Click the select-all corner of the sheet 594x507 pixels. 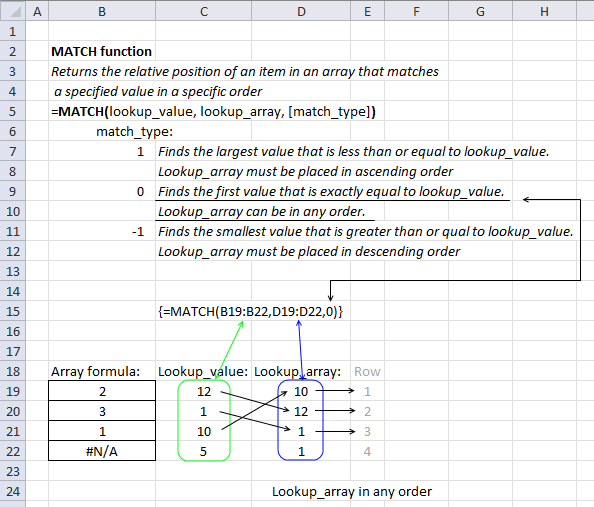click(x=13, y=11)
